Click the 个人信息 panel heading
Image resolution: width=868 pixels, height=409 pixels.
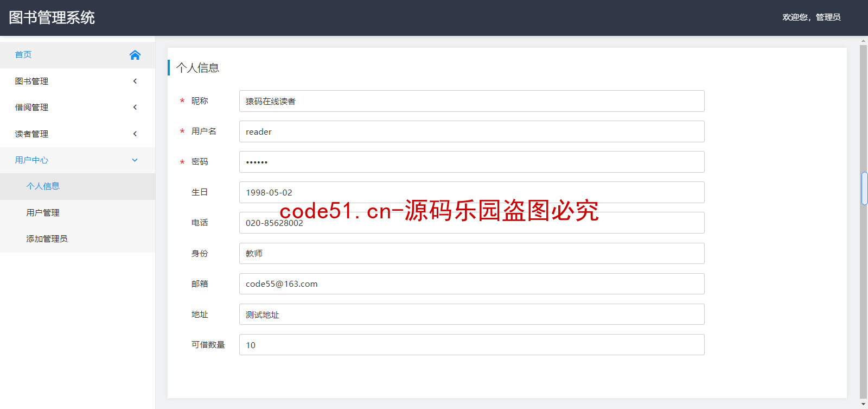pos(197,68)
